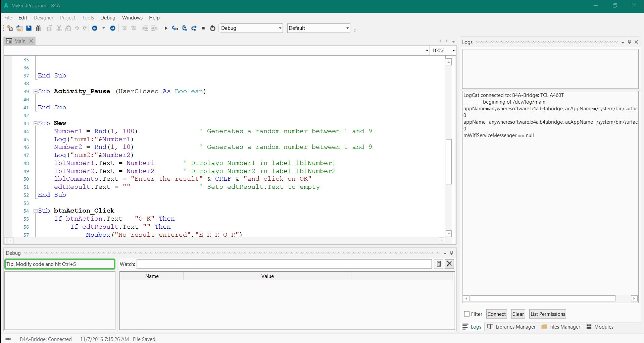Click the Restart circular arrow icon

point(212,28)
